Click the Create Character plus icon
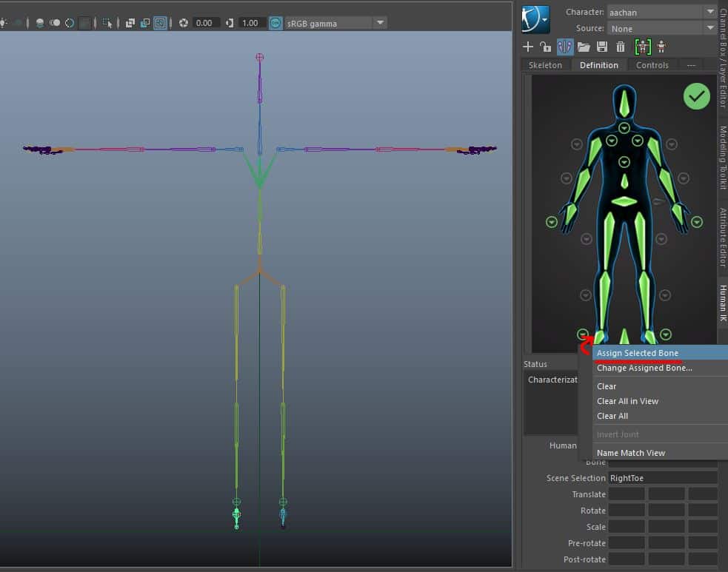This screenshot has height=572, width=728. pyautogui.click(x=528, y=47)
